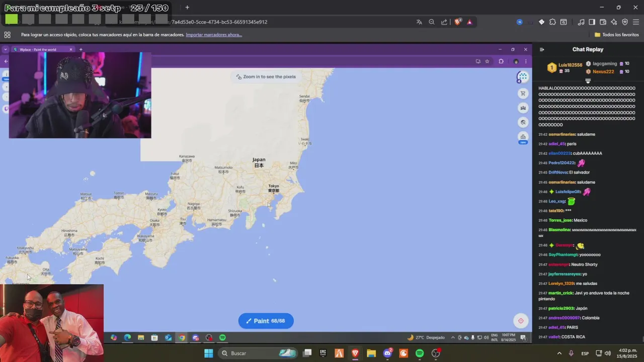Click the Brave extensions puzzle icon
Screen dimensions: 644x362
[x=552, y=22]
